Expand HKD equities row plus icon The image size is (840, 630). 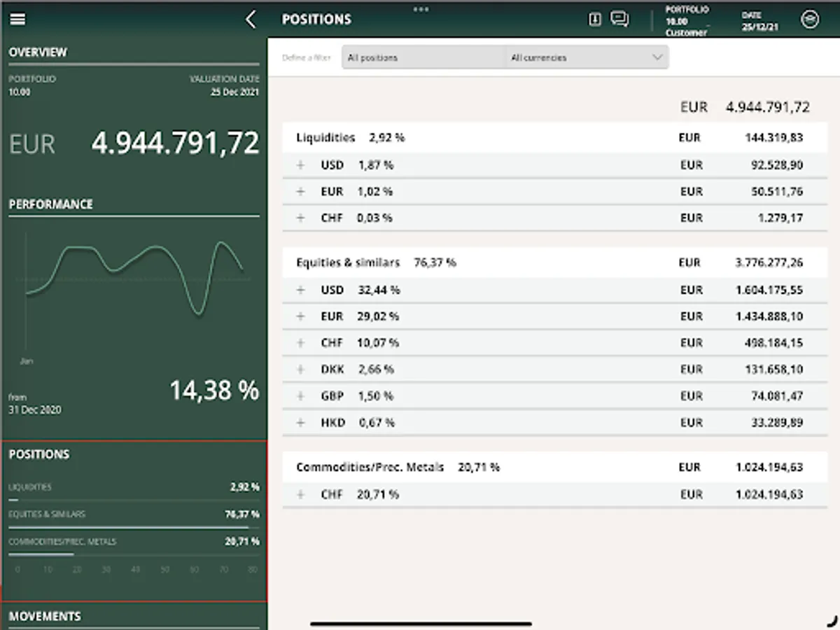point(301,423)
